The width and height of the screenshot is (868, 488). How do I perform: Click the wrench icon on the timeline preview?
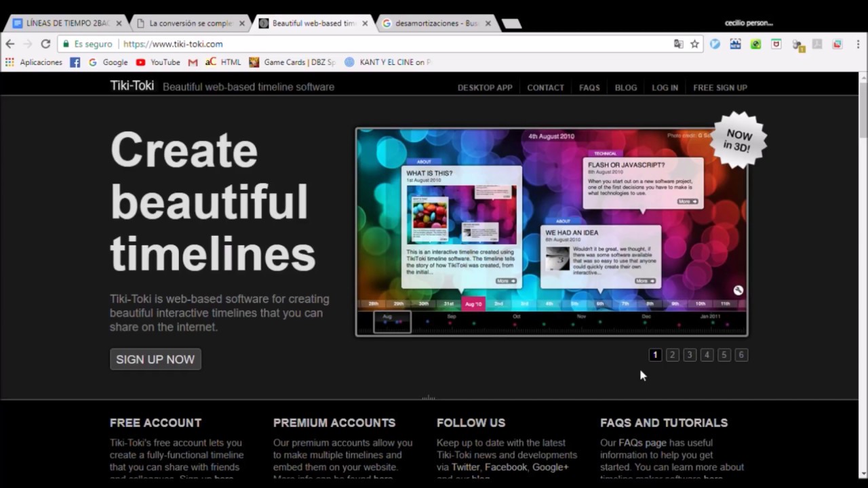point(738,290)
